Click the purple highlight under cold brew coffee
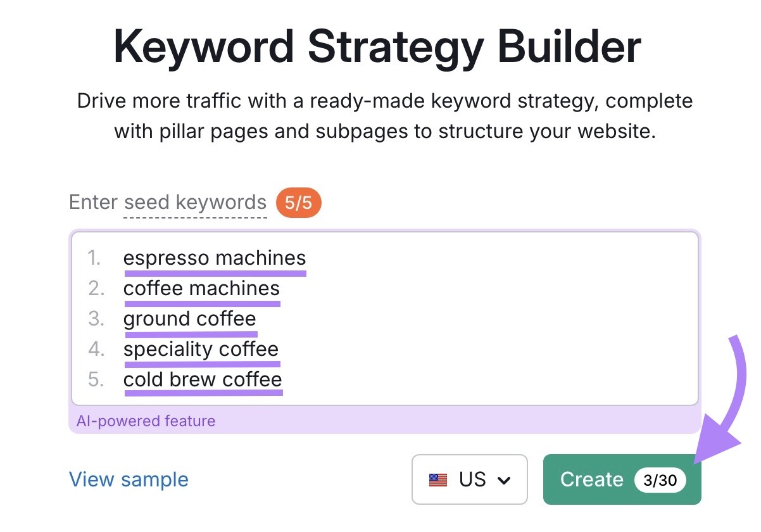Screen dimensions: 761x532 pos(204,393)
